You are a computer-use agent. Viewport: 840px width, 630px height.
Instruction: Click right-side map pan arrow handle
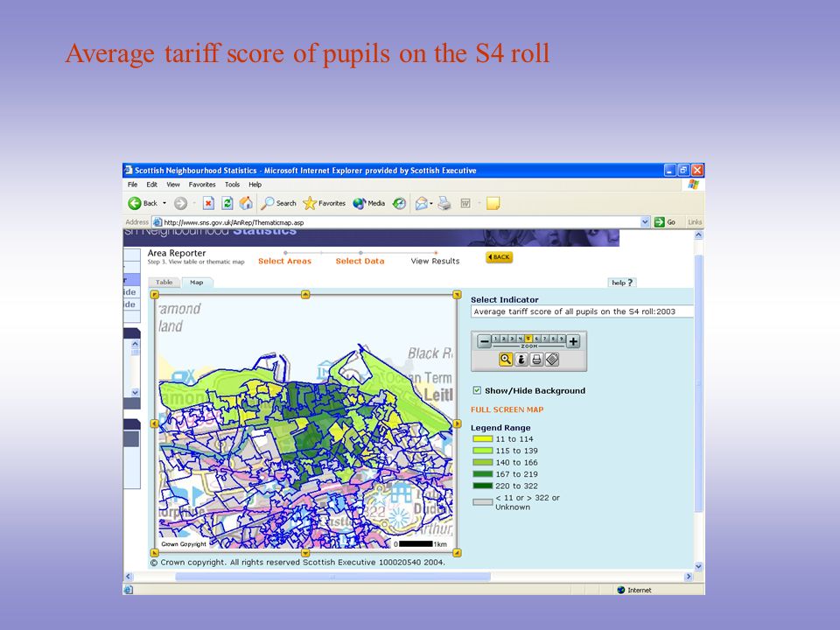[457, 423]
